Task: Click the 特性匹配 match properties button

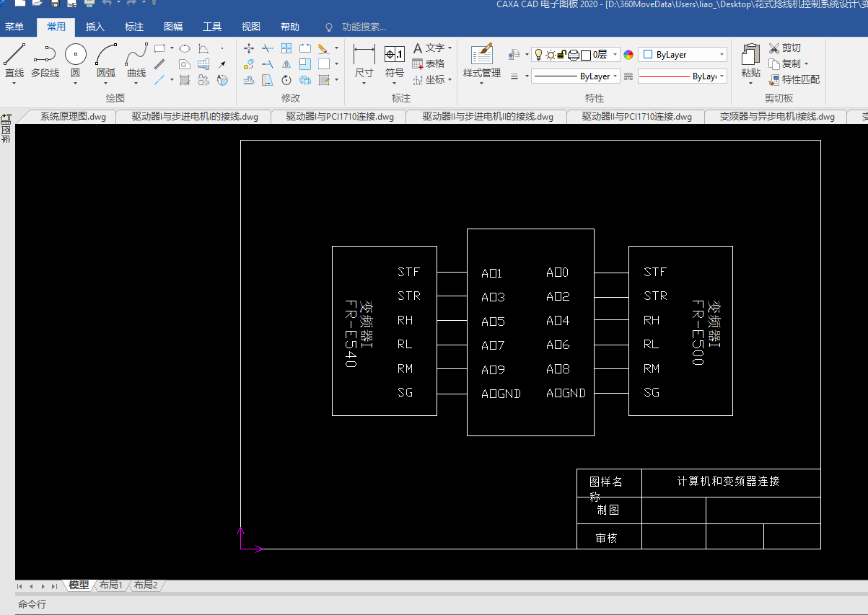Action: click(x=794, y=80)
